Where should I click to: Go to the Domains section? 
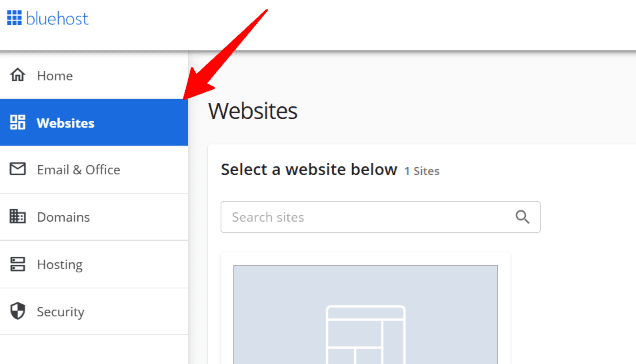[x=94, y=217]
